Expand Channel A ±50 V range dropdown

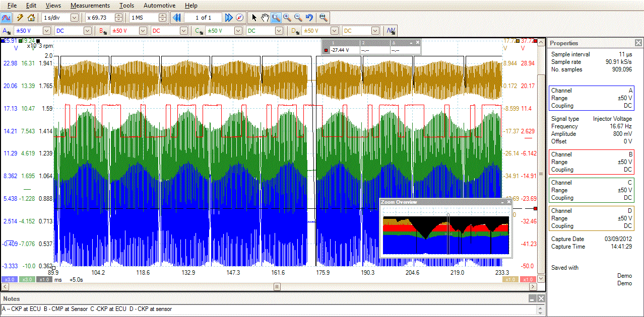pyautogui.click(x=47, y=31)
